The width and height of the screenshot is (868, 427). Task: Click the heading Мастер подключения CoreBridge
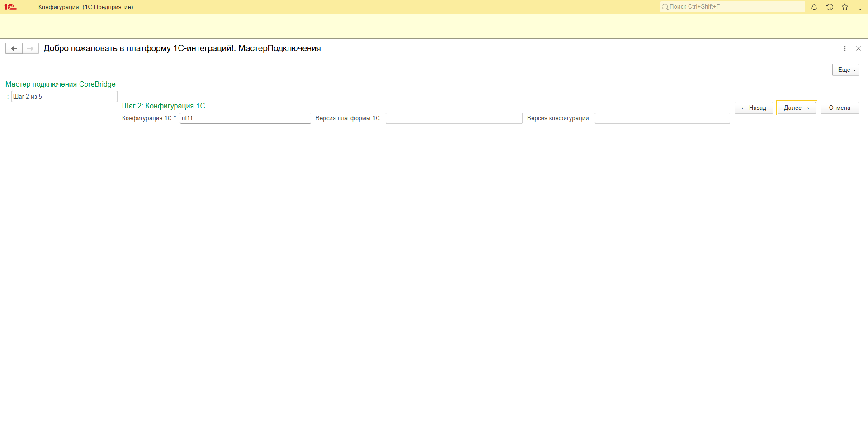click(x=61, y=84)
